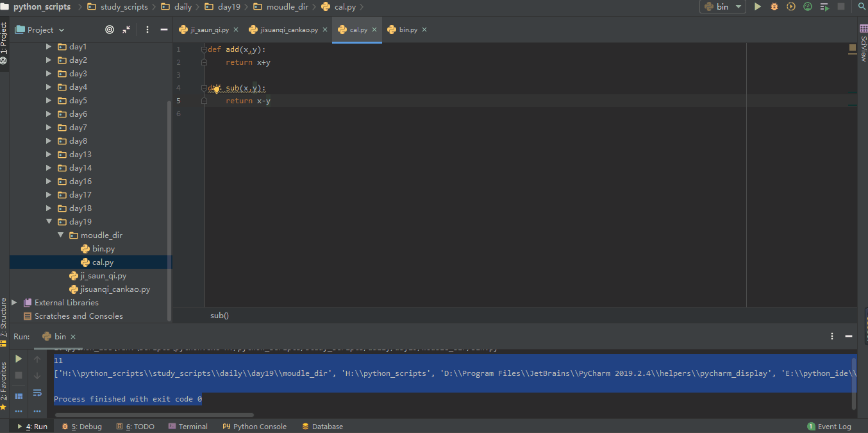Close the ji_saun_qi.py tab

point(236,30)
